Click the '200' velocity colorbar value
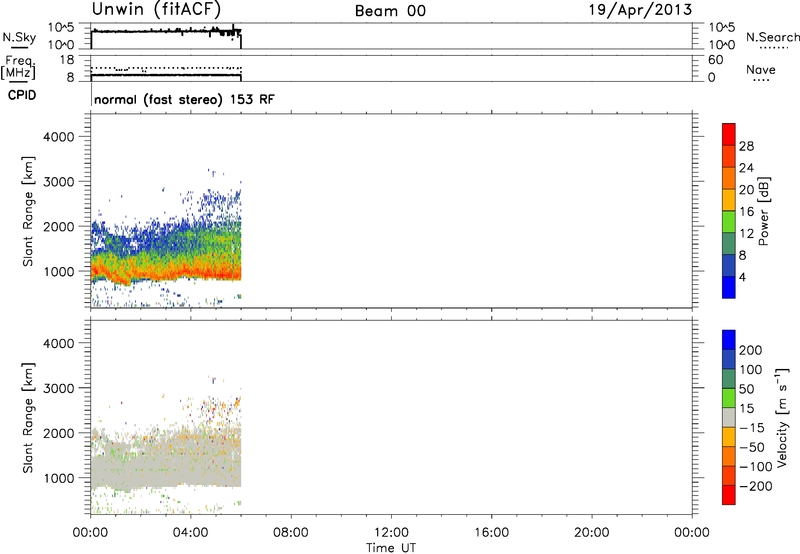 tap(751, 350)
